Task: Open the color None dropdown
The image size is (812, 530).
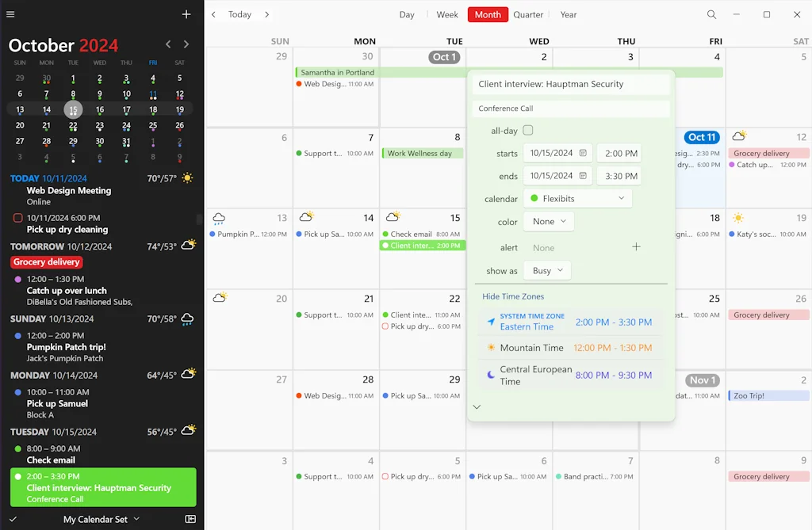Action: (x=549, y=222)
